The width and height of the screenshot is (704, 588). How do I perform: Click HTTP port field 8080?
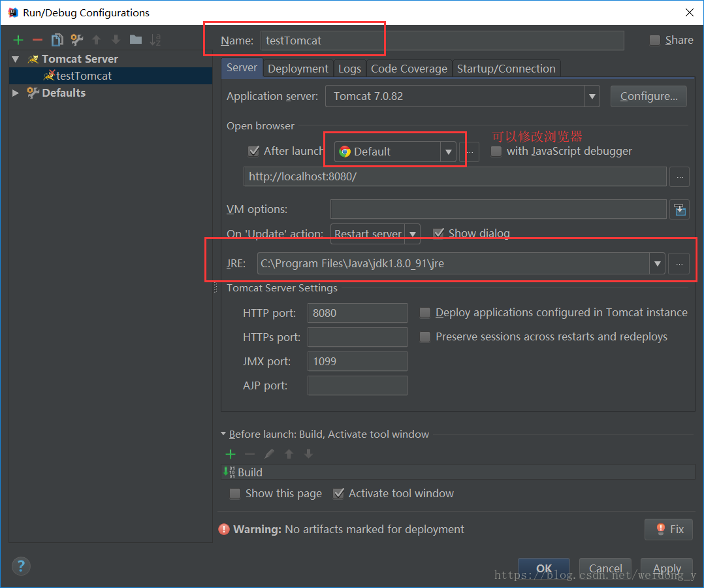click(x=357, y=313)
